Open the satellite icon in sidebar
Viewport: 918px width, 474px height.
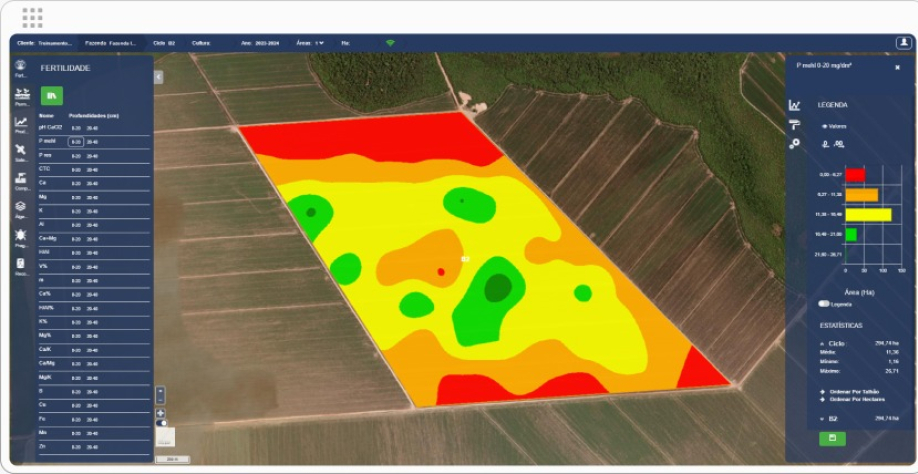click(x=20, y=149)
